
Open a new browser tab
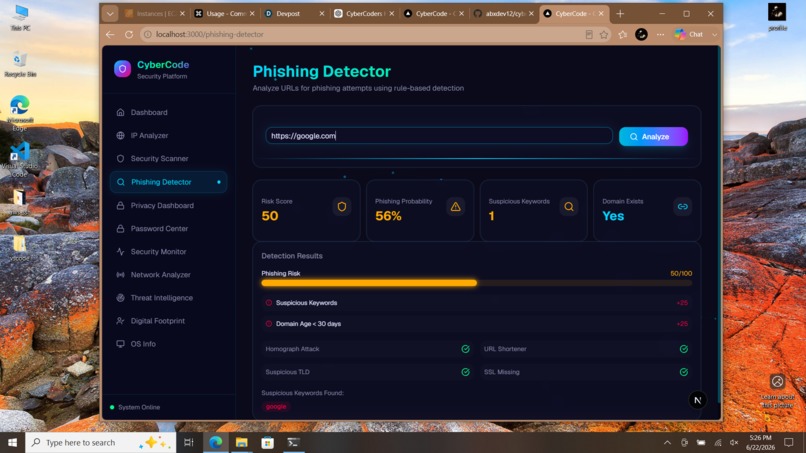620,14
